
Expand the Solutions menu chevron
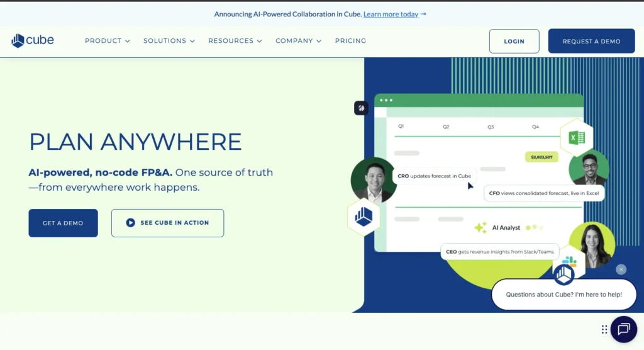(192, 41)
